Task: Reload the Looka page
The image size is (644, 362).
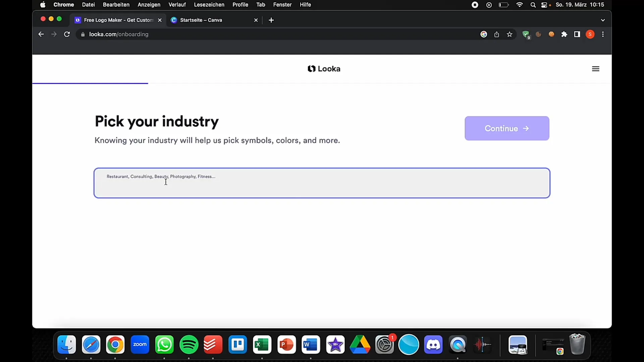Action: 67,34
